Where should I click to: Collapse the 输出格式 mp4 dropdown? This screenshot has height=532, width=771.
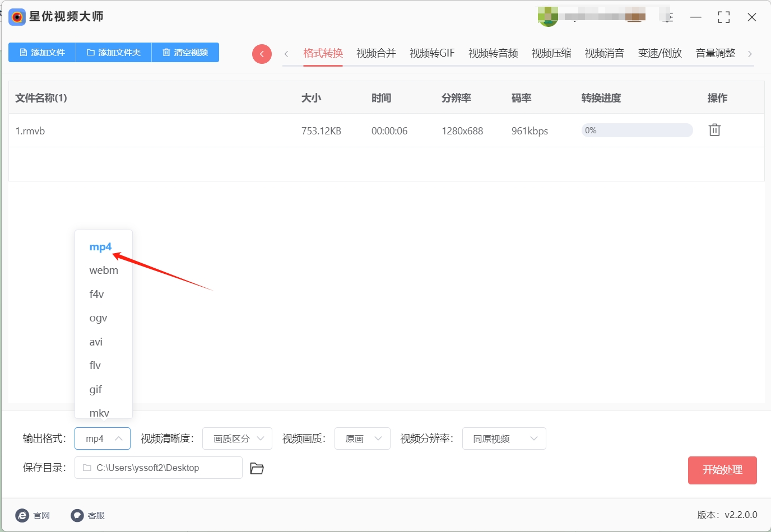tap(103, 438)
